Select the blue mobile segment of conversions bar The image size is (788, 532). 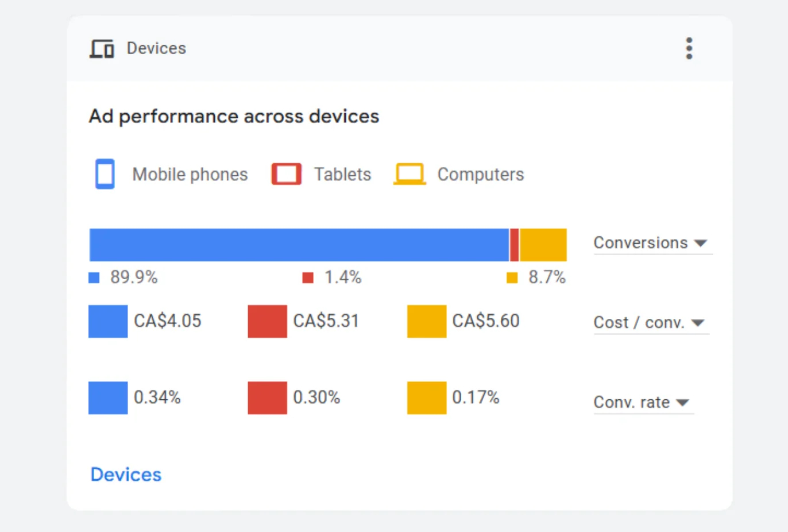[x=299, y=245]
